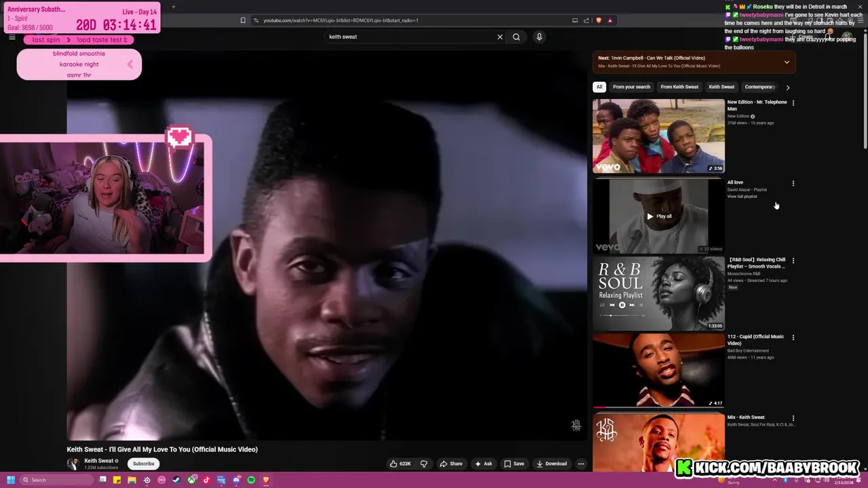Screen dimensions: 868x488
Task: Select the 'Contemporary' chip
Action: click(x=759, y=87)
